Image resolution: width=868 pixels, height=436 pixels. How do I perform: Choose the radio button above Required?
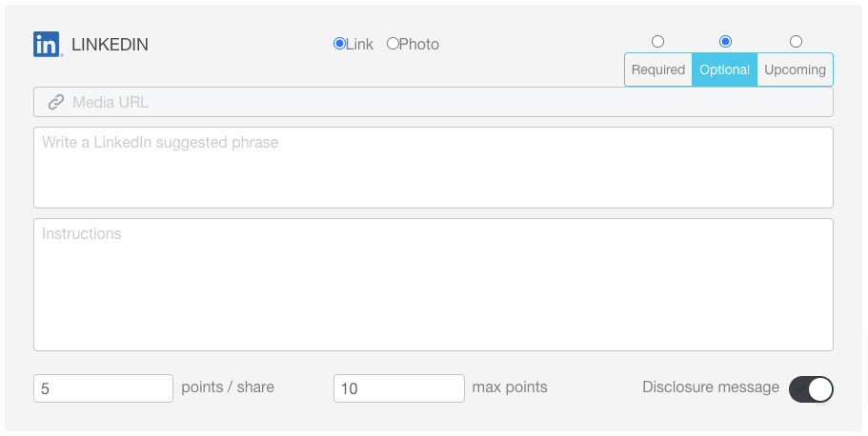(x=657, y=42)
